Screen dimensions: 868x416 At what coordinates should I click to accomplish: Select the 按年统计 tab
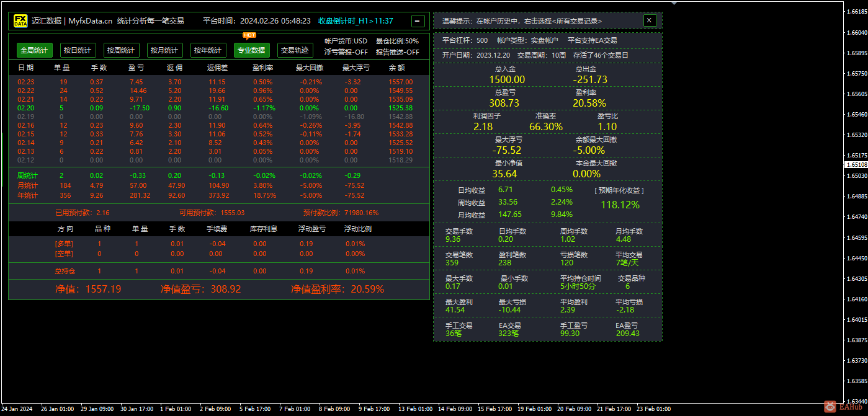(208, 50)
